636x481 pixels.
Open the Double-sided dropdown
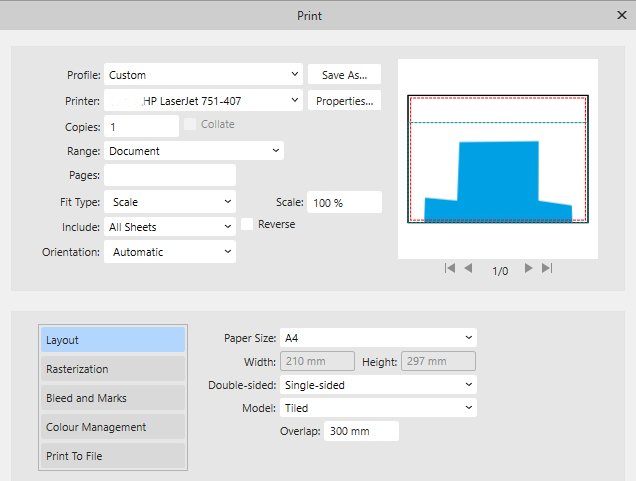coord(378,384)
